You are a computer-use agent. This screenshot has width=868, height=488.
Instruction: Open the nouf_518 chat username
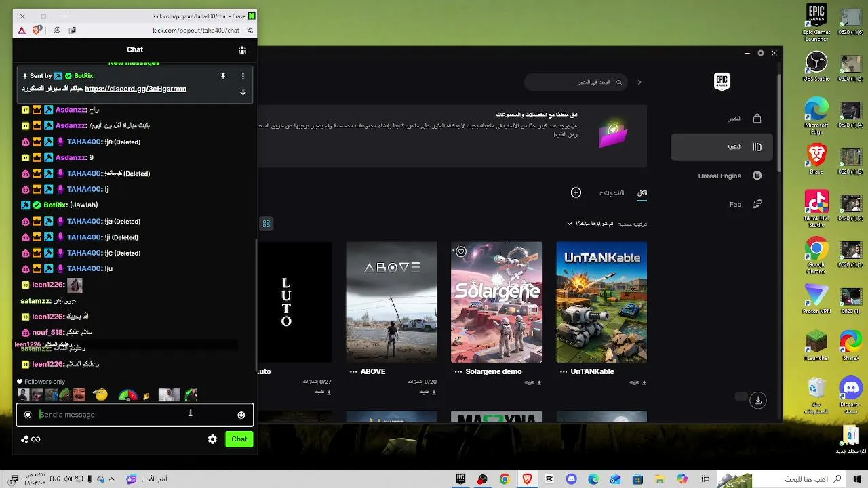coord(47,332)
